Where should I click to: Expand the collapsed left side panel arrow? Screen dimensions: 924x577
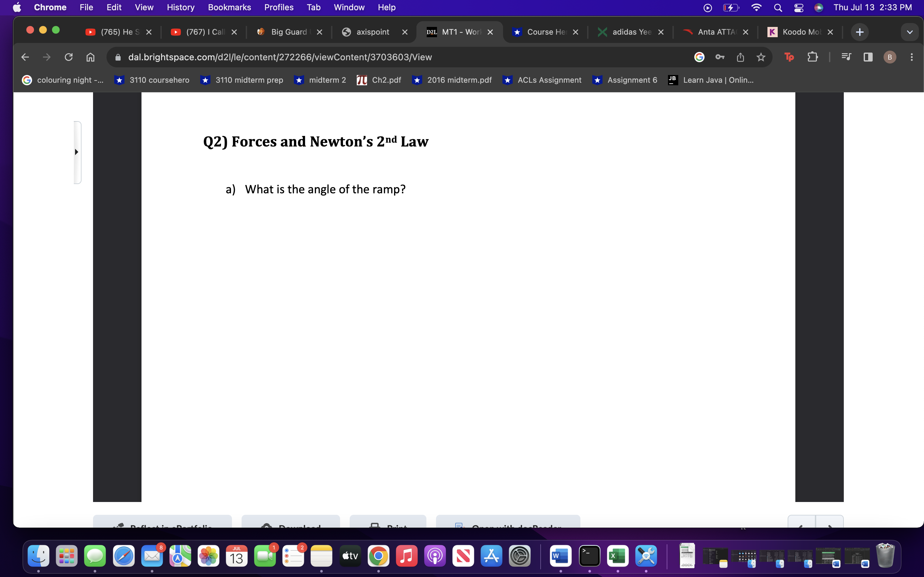point(77,152)
